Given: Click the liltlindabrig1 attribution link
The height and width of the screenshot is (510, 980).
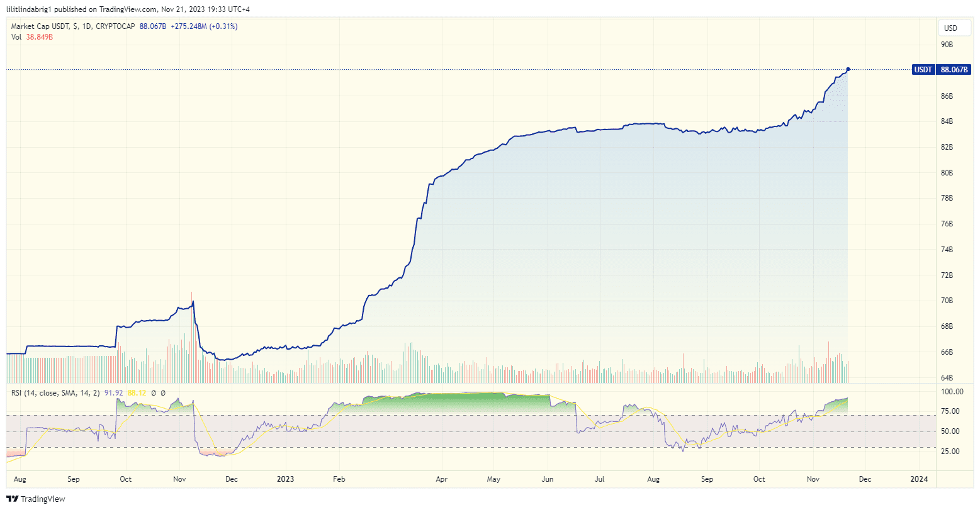Looking at the screenshot, I should click(29, 9).
